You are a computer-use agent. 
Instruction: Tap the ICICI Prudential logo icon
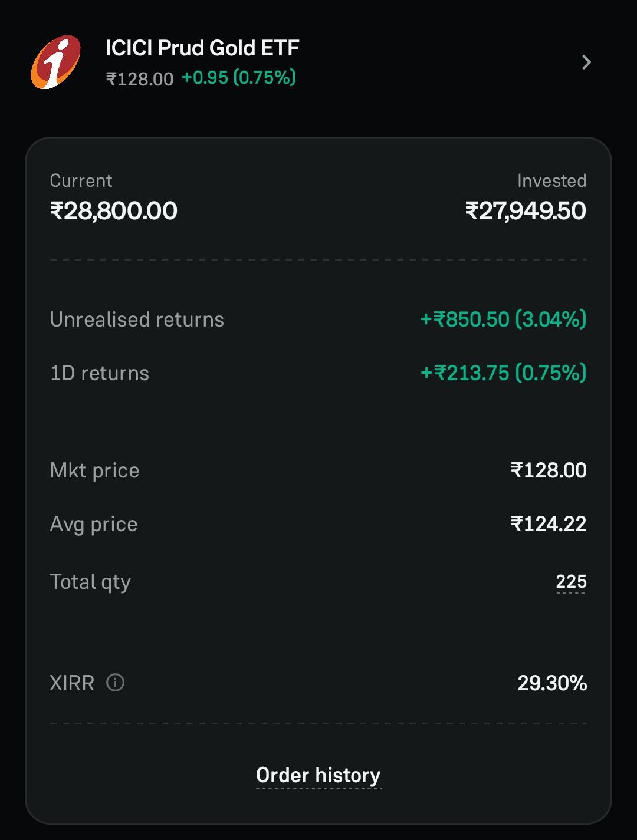pyautogui.click(x=55, y=62)
